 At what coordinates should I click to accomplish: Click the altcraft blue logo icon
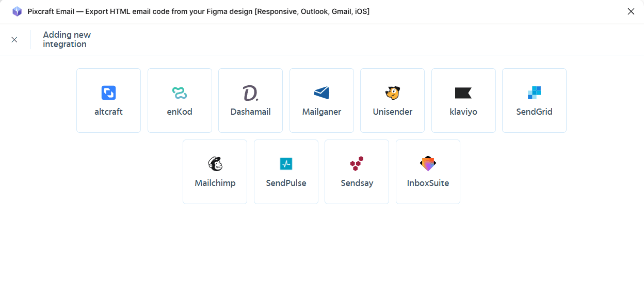pos(108,93)
